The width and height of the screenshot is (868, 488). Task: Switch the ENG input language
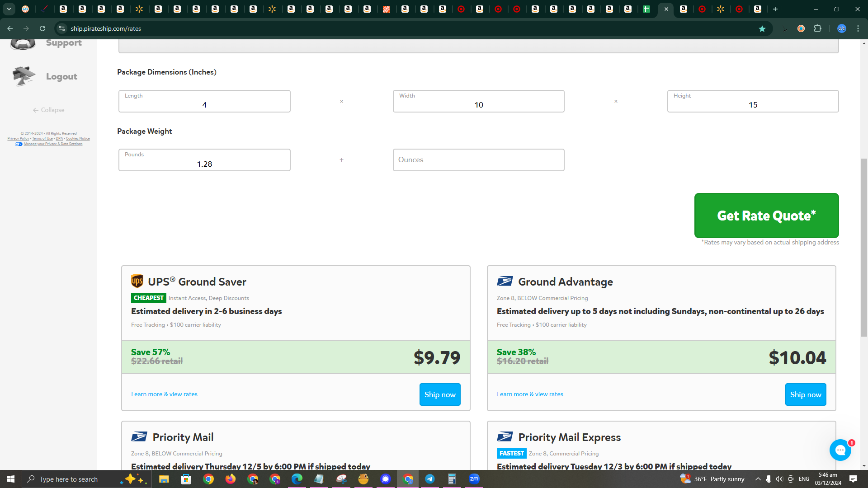tap(804, 479)
